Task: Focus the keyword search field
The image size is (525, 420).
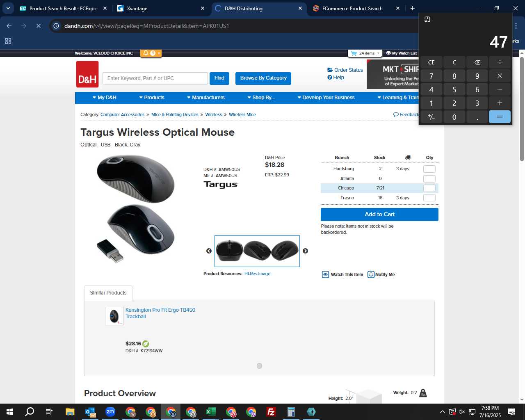Action: coord(155,78)
